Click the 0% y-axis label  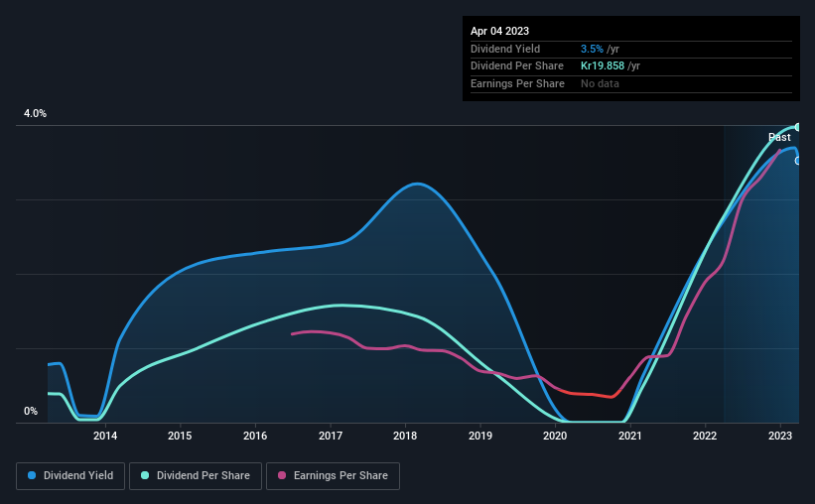(31, 411)
